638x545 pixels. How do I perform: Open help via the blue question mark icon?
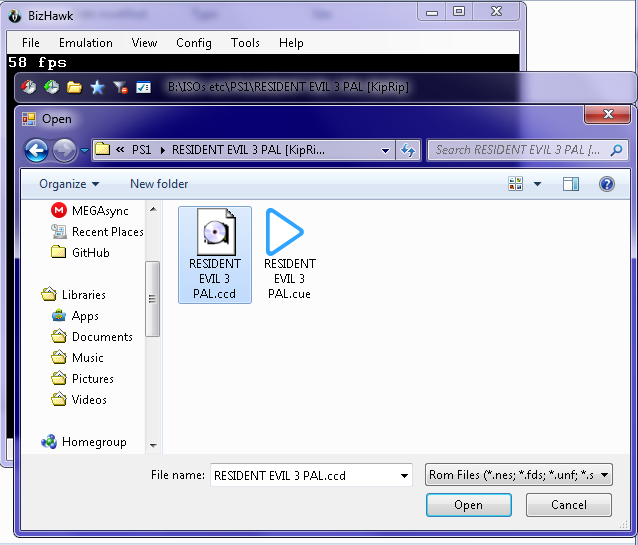coord(607,184)
